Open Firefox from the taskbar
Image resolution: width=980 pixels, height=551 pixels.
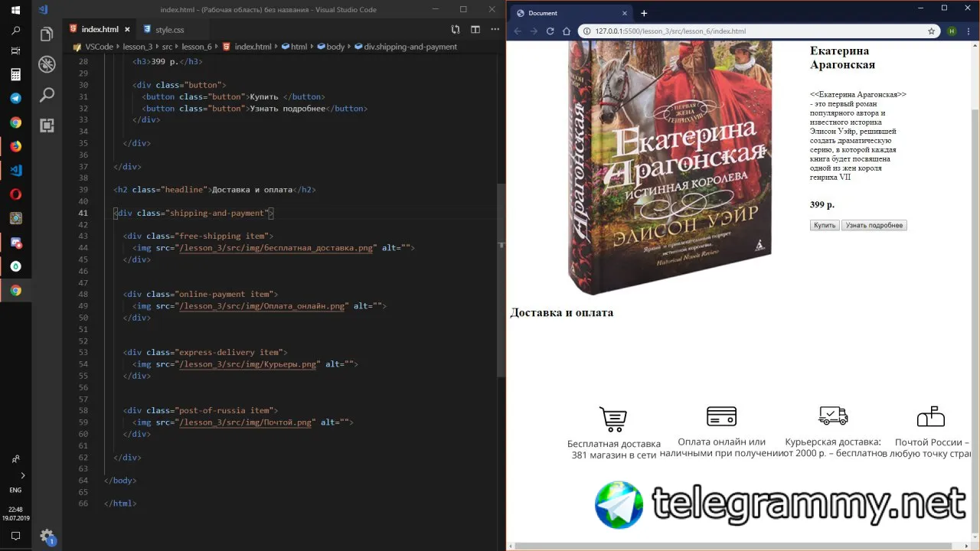(x=15, y=146)
